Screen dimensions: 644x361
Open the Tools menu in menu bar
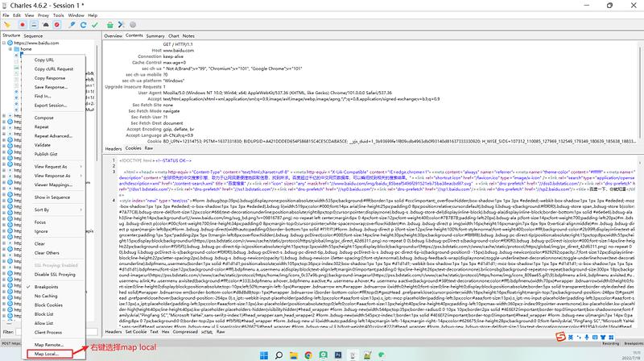[x=58, y=15]
